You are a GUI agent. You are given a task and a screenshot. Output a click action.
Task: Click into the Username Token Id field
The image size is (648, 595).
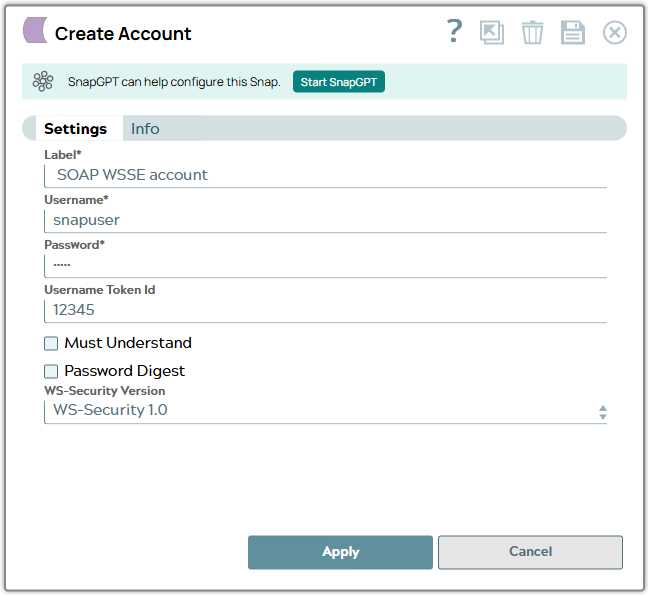coord(325,311)
